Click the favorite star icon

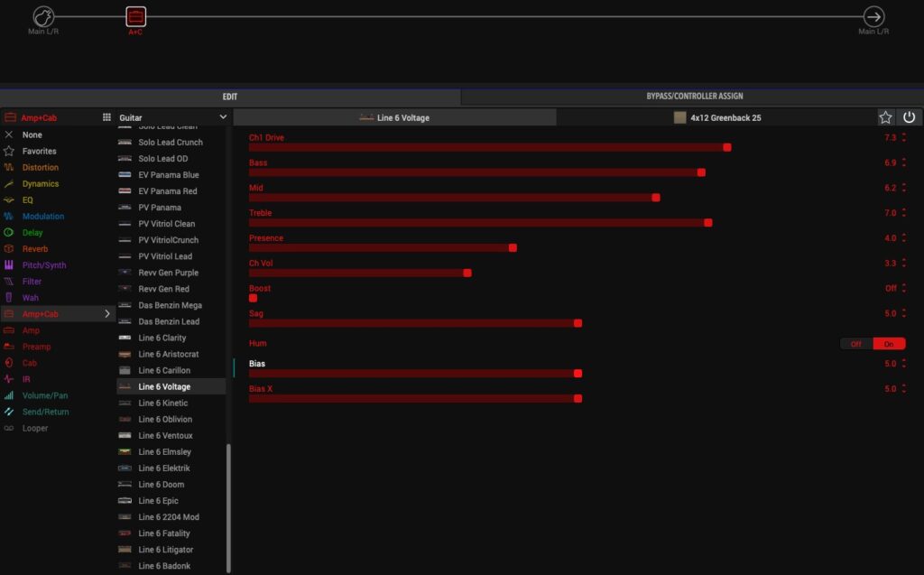click(x=886, y=117)
